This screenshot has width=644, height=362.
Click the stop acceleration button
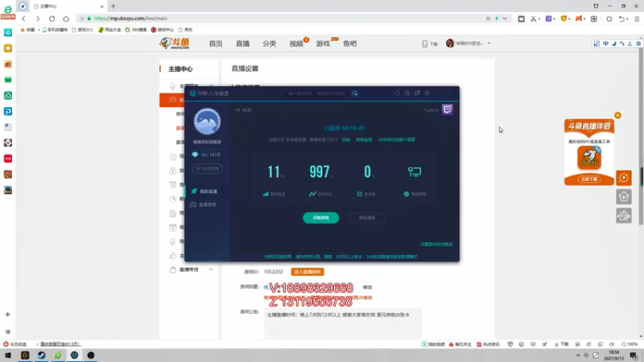pos(367,218)
